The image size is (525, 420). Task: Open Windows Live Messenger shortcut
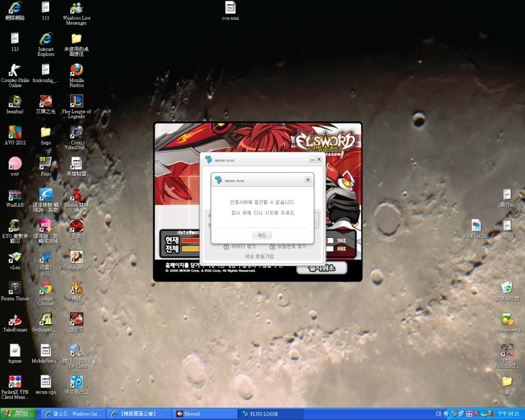point(76,8)
